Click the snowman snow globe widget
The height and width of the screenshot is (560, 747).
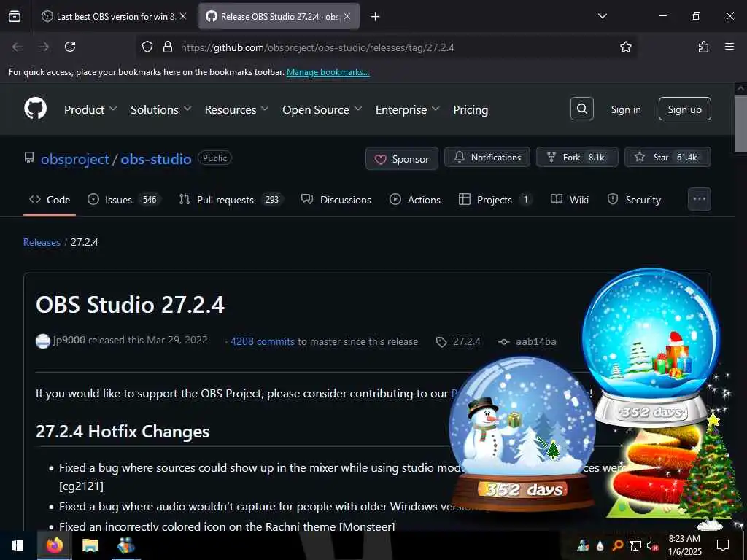click(x=522, y=433)
